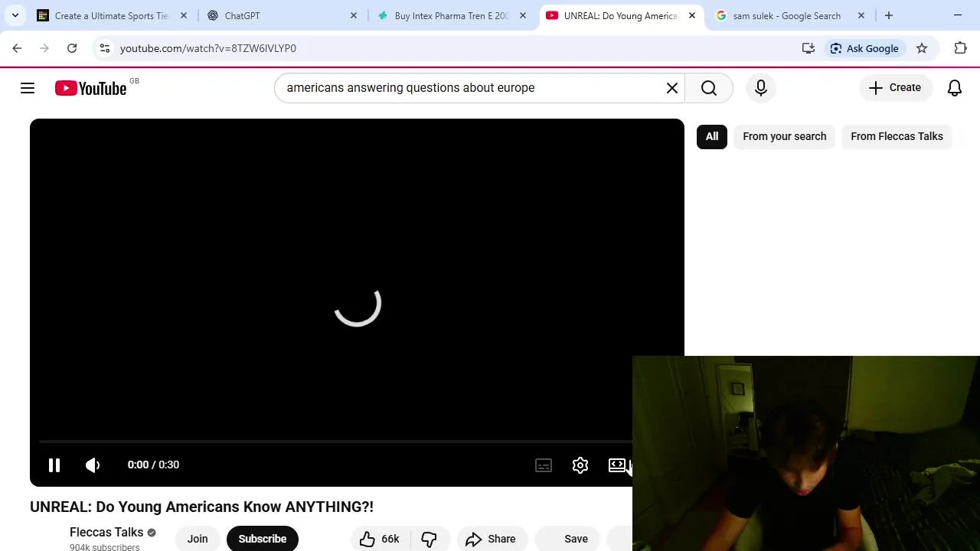Go to the YouTube home logo

pos(90,88)
